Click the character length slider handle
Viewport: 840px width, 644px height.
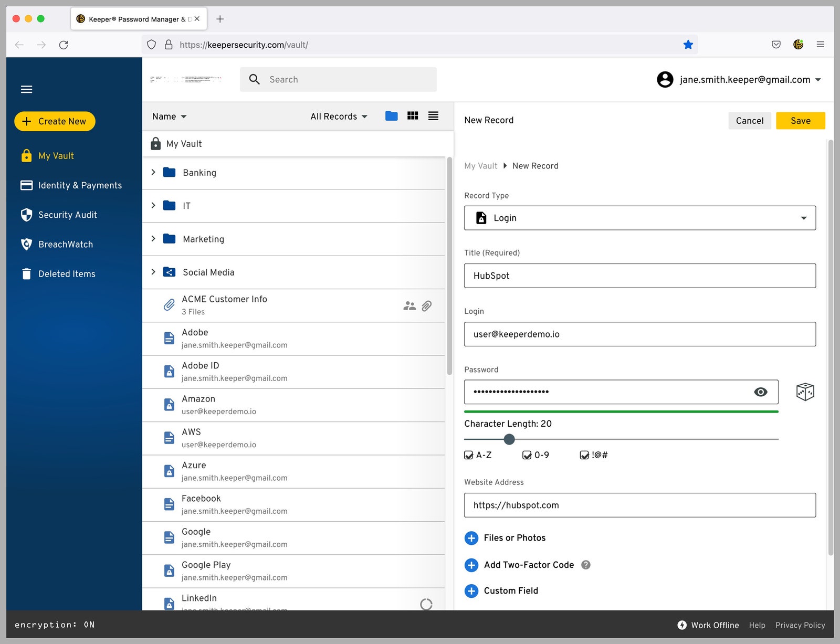tap(509, 439)
